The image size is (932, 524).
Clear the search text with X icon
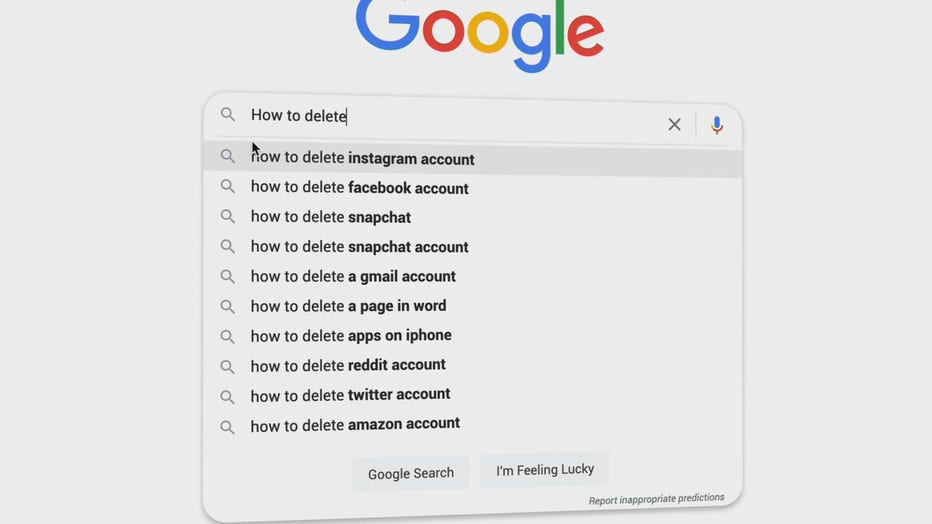tap(674, 124)
